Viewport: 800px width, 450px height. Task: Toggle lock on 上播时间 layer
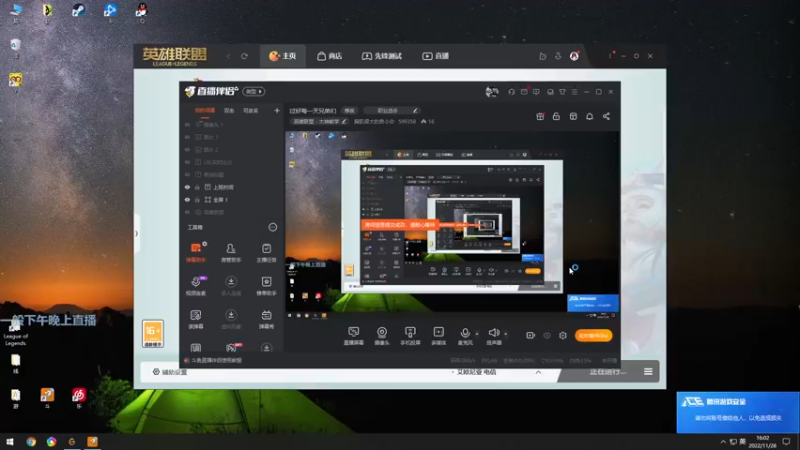point(197,187)
